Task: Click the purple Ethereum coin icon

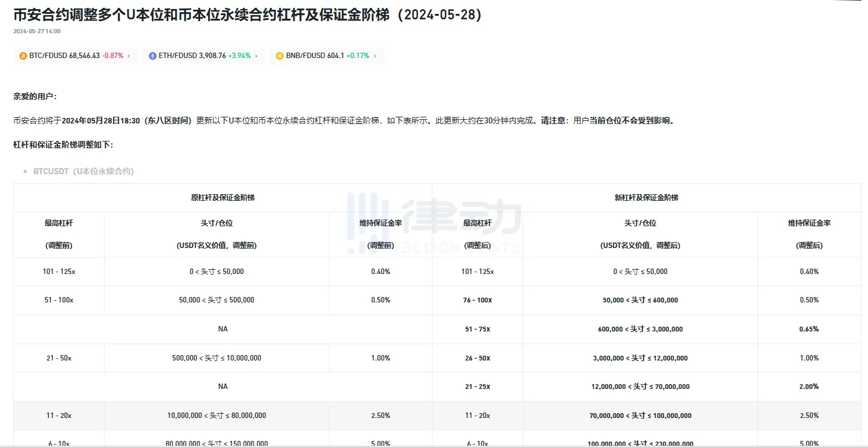Action: tap(152, 56)
